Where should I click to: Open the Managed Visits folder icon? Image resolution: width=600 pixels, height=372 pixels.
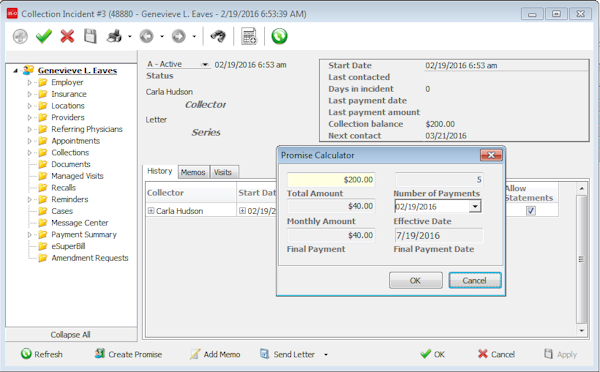point(43,176)
